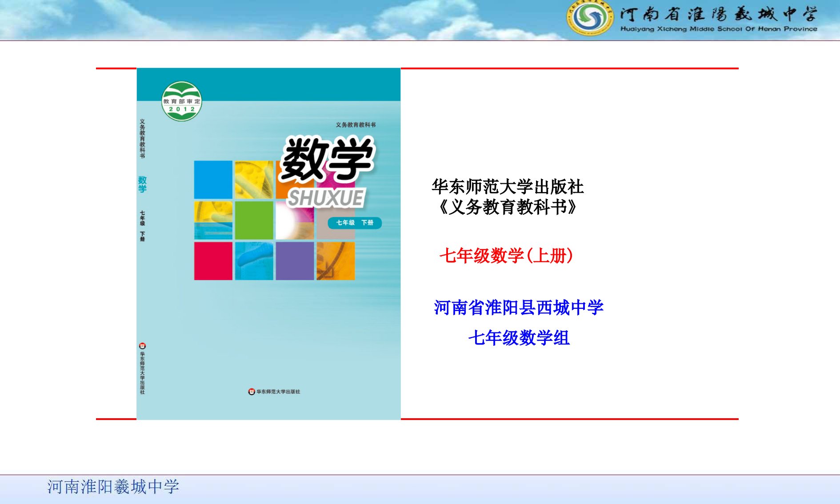Click the text 华东师范大学出版社 on the right
This screenshot has height=504, width=840.
click(x=508, y=187)
